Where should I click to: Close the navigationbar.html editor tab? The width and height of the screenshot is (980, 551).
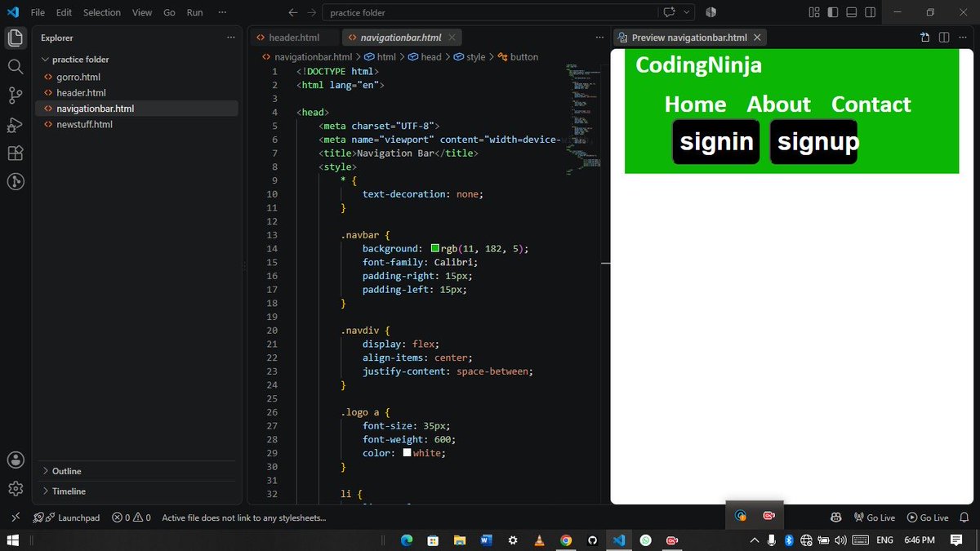[452, 38]
